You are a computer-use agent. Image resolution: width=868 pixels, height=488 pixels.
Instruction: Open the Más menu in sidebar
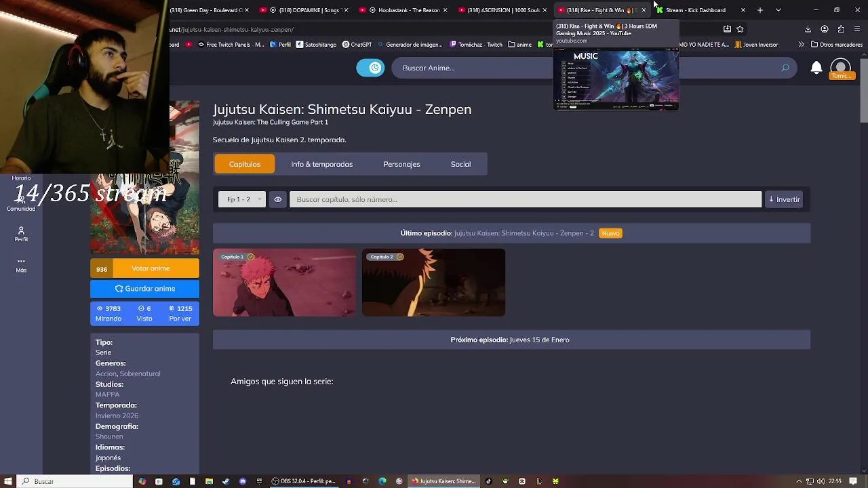(x=21, y=265)
